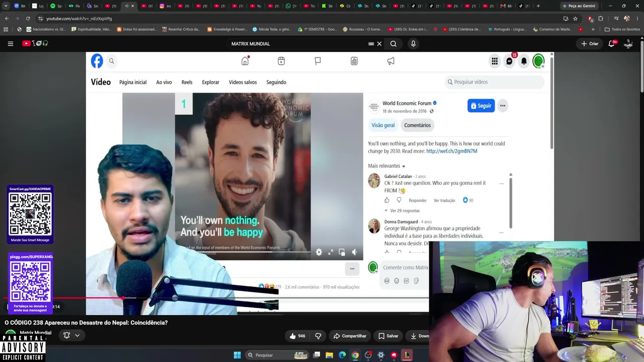Open the wef.ch/2gmBN7M link
Screen dimensions: 644x362
[x=452, y=151]
